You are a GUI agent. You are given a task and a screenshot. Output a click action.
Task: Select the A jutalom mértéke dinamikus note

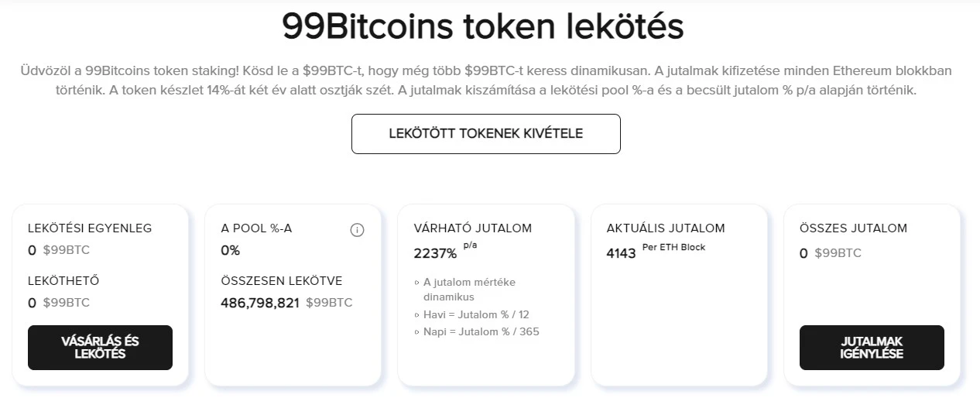pyautogui.click(x=469, y=289)
